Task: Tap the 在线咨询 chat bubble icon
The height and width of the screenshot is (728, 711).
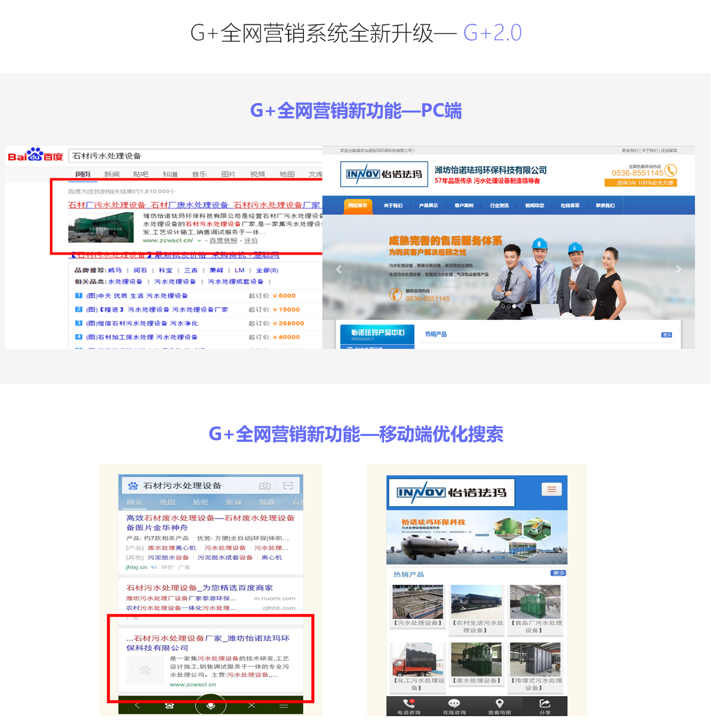Action: (x=454, y=703)
